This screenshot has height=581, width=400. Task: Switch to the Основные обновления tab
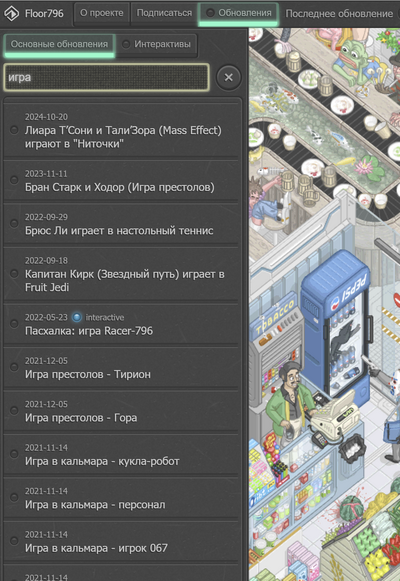[59, 45]
